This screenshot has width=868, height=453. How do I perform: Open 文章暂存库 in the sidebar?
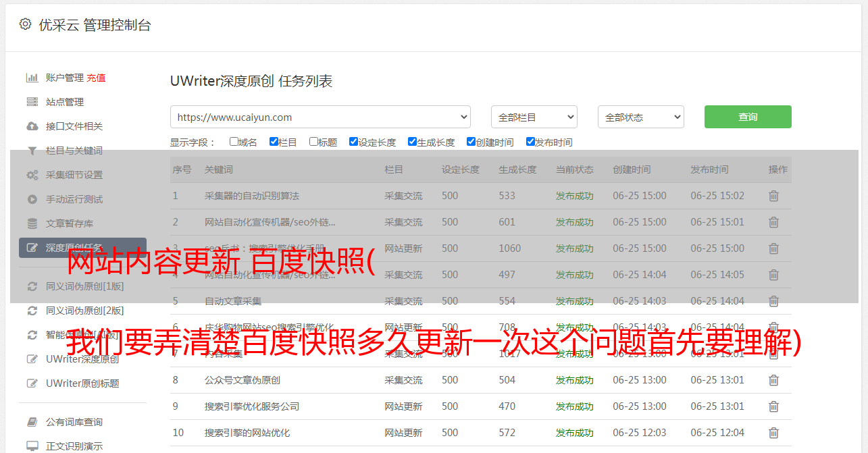click(x=70, y=223)
